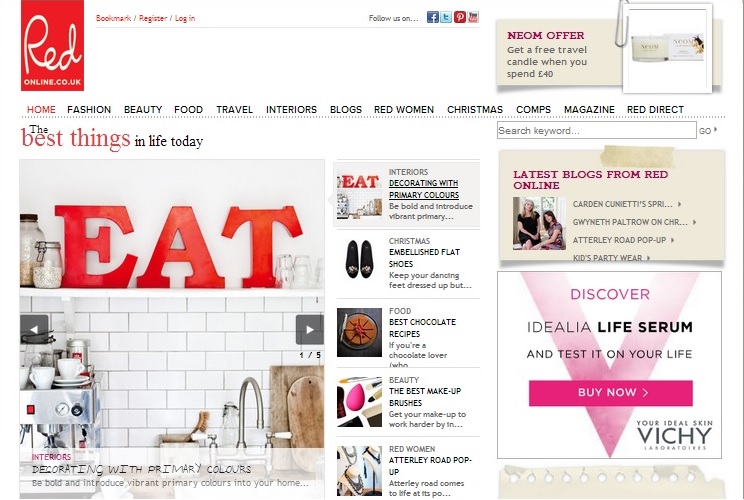Open Red's Facebook page icon
The width and height of the screenshot is (744, 500).
[432, 18]
